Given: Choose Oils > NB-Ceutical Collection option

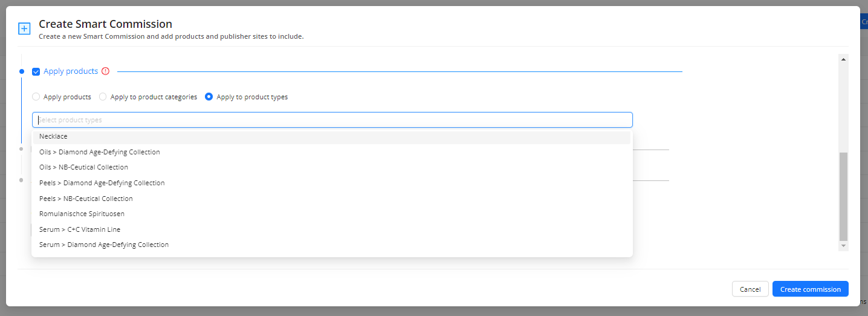Looking at the screenshot, I should (x=83, y=167).
